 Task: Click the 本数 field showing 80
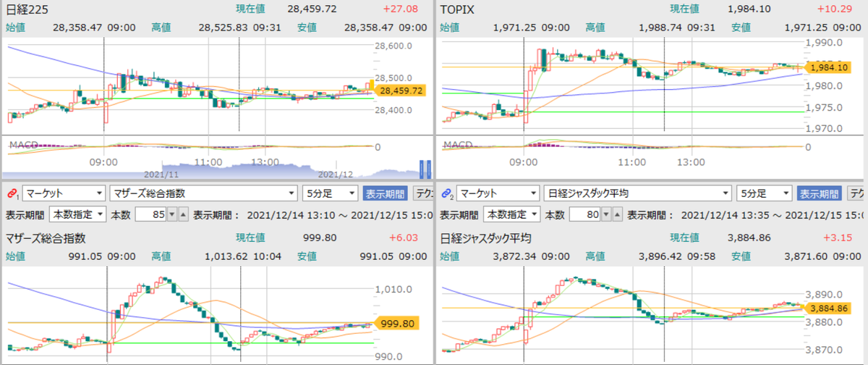point(585,215)
